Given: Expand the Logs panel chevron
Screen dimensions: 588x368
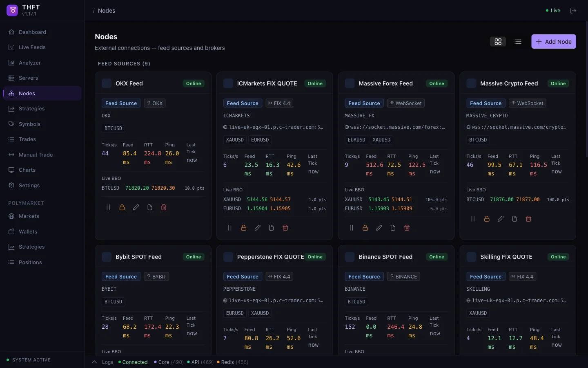Looking at the screenshot, I should tap(94, 362).
